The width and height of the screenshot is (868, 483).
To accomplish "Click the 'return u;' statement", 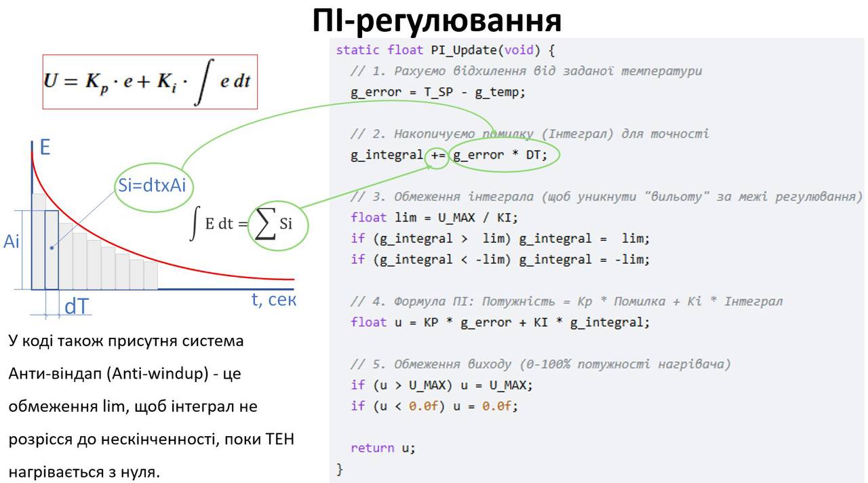I will click(x=382, y=448).
